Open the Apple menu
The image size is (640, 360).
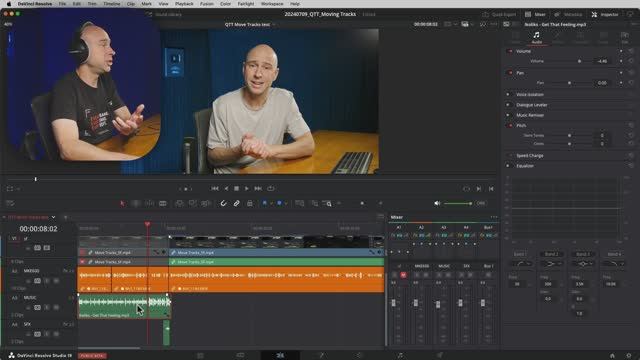(x=9, y=4)
